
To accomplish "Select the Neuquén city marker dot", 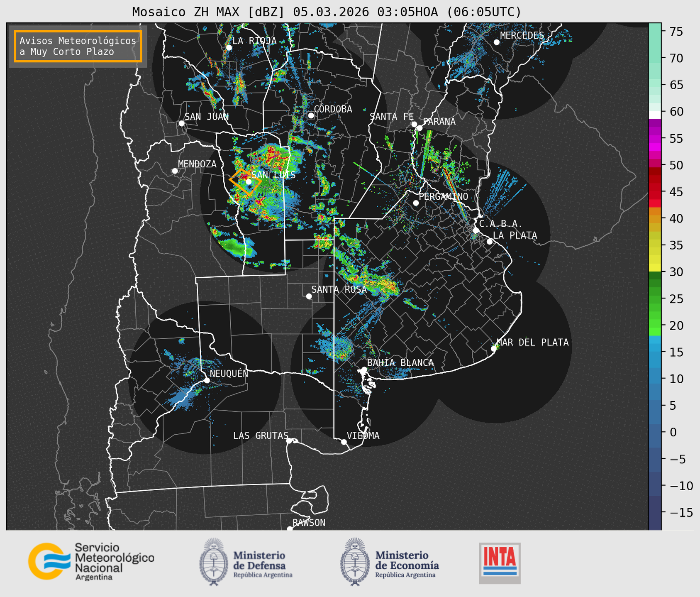I will coord(207,380).
